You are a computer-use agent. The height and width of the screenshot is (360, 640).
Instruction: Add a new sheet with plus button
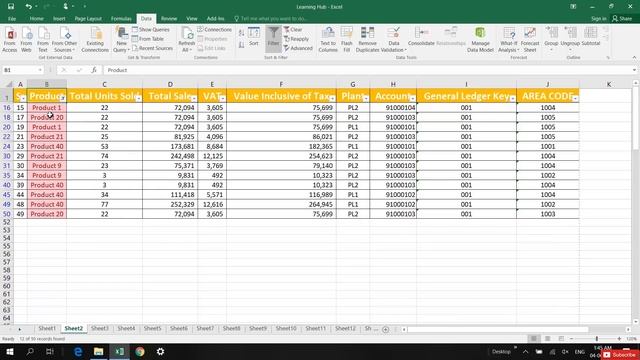[385, 329]
